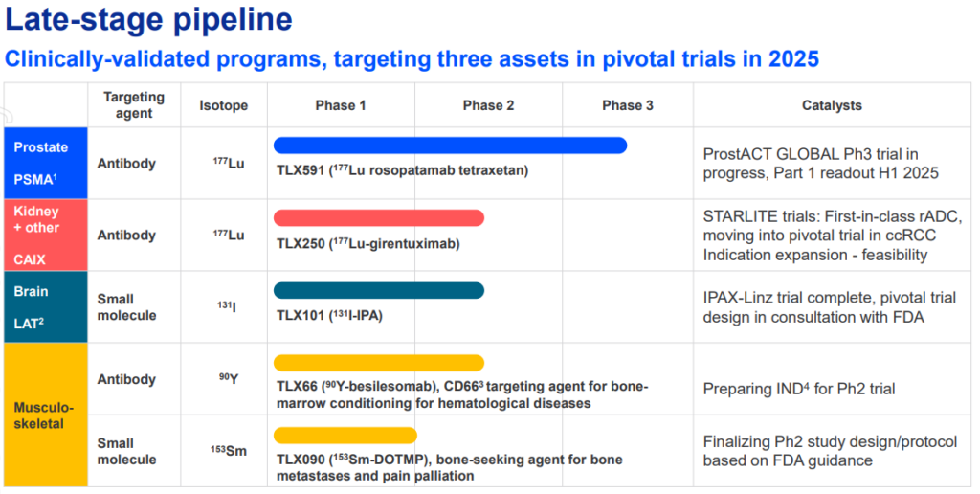Click the blue TLX591 progress bar
Image resolution: width=980 pixels, height=494 pixels.
(450, 146)
